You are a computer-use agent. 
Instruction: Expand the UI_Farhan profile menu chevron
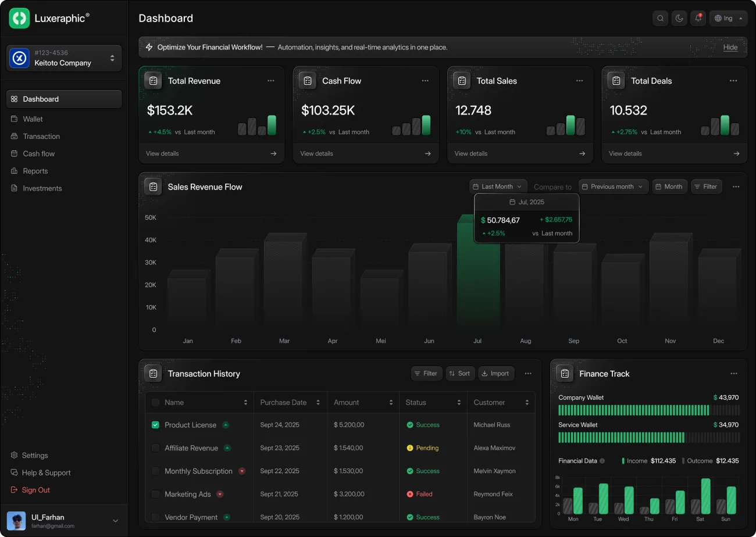(115, 521)
